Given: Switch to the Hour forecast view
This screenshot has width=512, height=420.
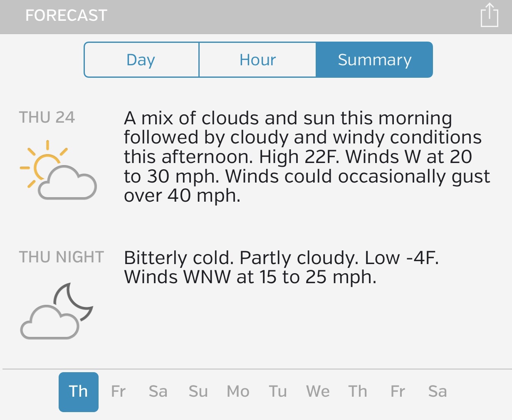Looking at the screenshot, I should click(257, 60).
